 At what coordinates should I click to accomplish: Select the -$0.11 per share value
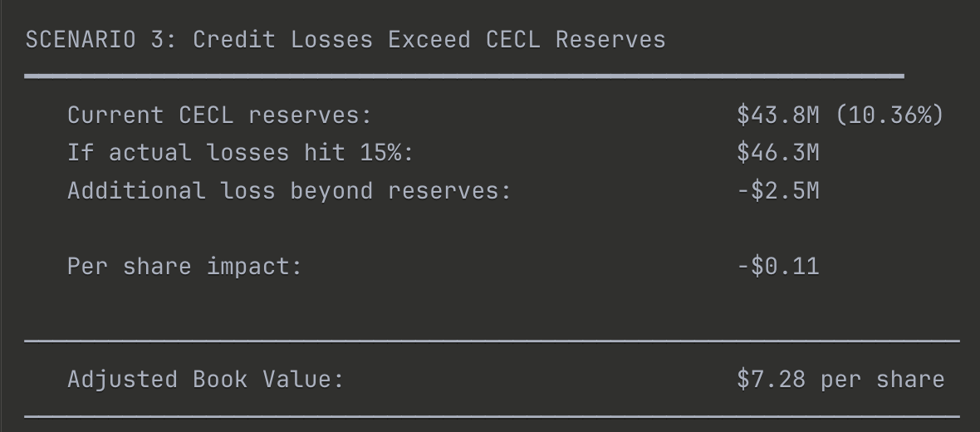click(777, 267)
